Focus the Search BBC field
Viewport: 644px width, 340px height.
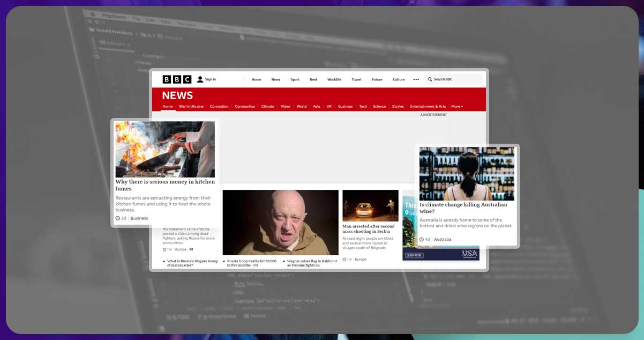[x=454, y=79]
